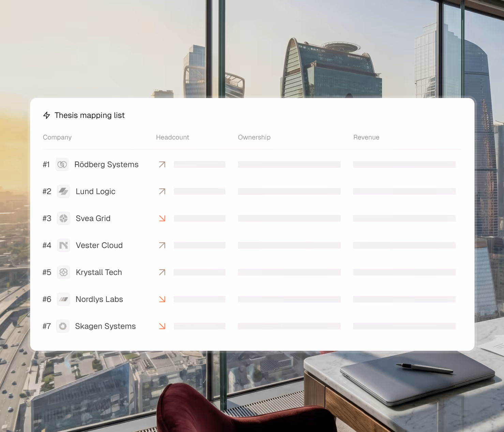The width and height of the screenshot is (504, 432).
Task: Click the downward headcount arrow for Nordlys Labs
Action: [162, 299]
